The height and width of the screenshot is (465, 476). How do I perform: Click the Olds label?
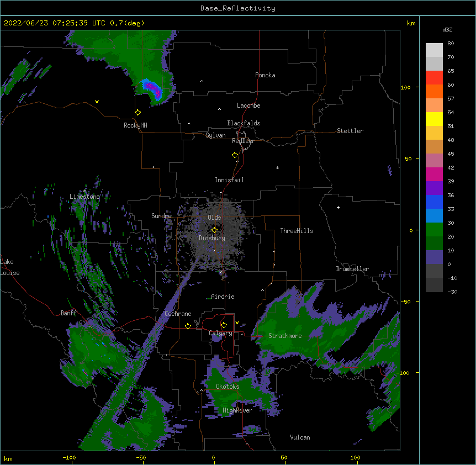[x=214, y=218]
